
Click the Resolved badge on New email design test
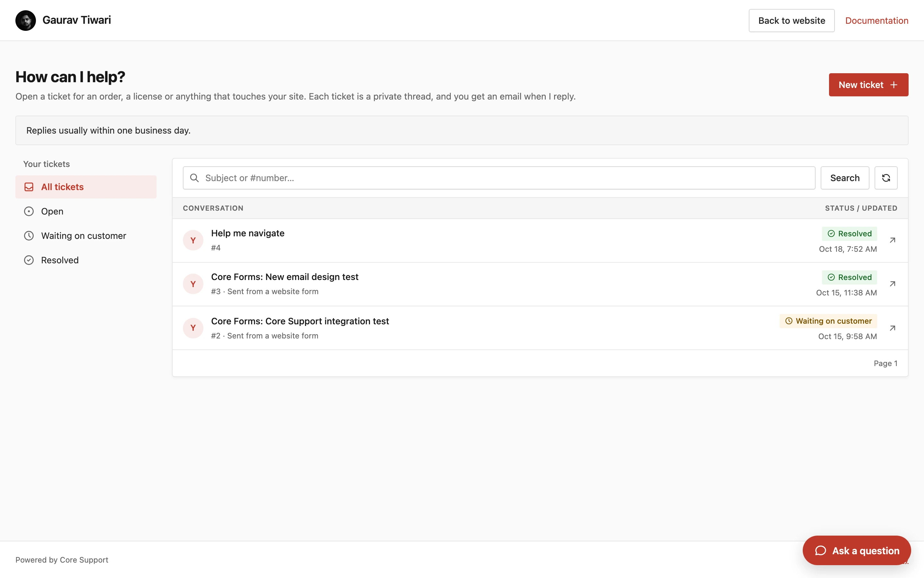849,277
